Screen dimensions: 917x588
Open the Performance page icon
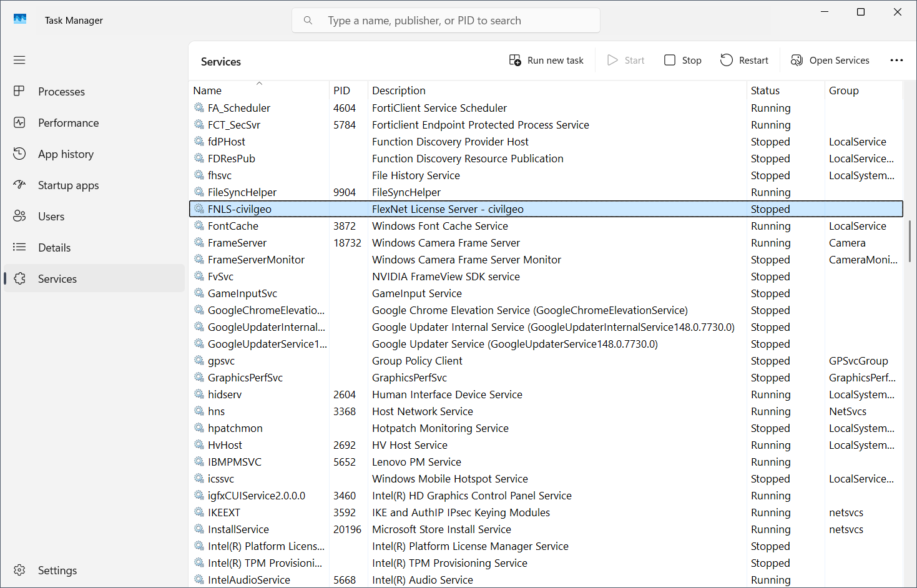[x=19, y=122]
